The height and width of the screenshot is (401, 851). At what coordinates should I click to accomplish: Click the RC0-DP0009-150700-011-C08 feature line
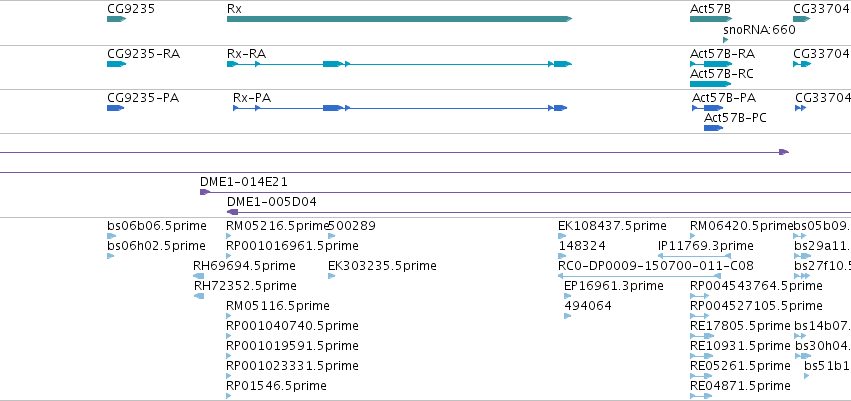click(639, 276)
